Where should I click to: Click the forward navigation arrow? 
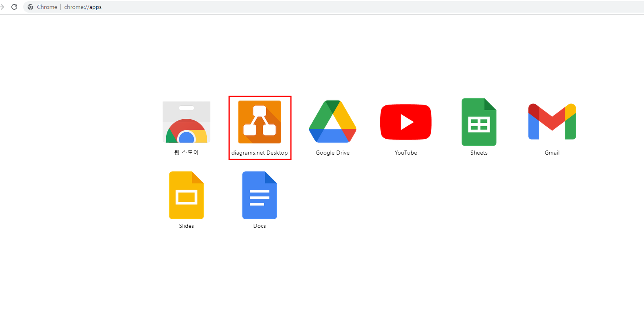pos(2,7)
